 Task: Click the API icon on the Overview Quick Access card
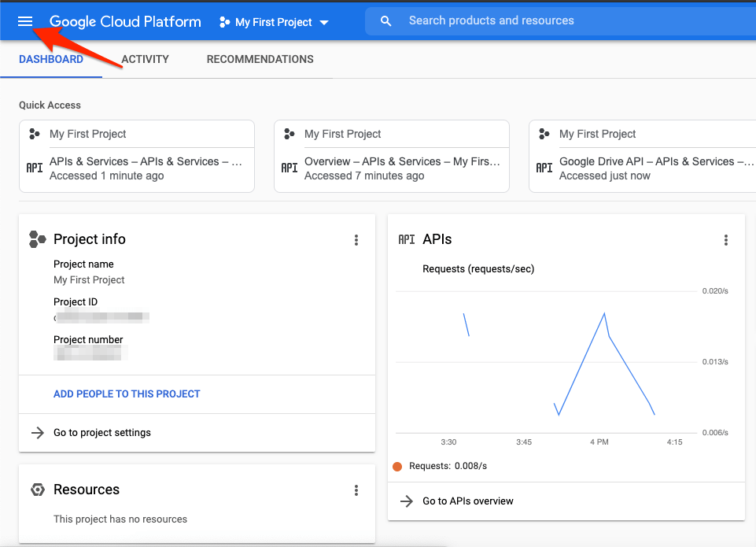pos(289,168)
